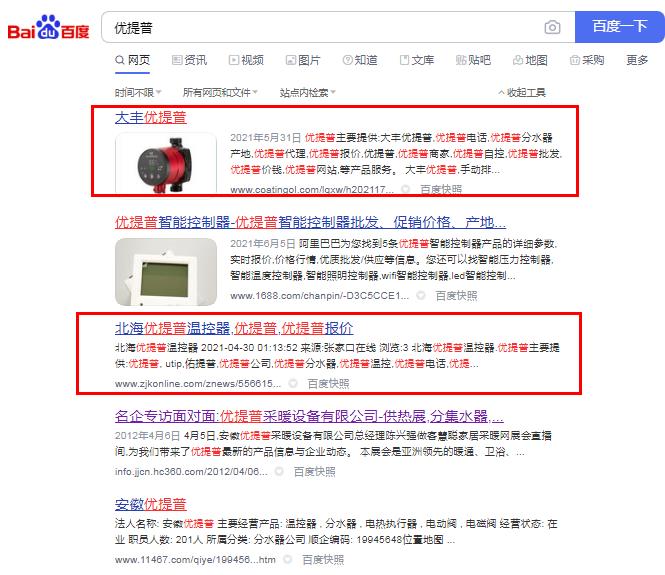
Task: Click inside the search input field
Action: pyautogui.click(x=322, y=27)
